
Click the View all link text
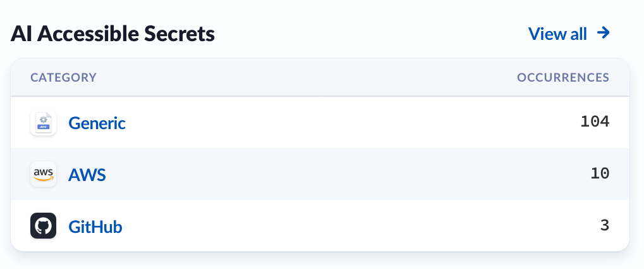point(557,34)
